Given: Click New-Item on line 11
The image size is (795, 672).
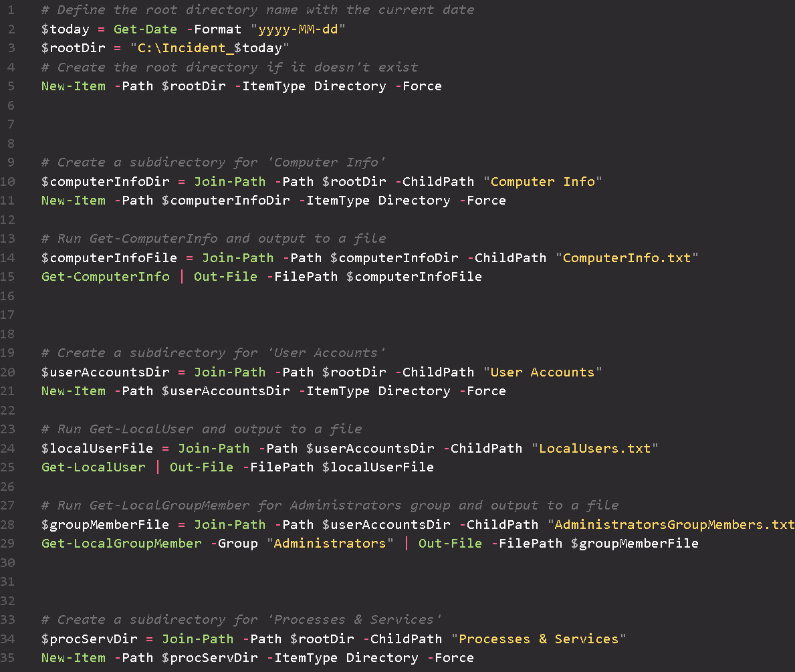Looking at the screenshot, I should click(74, 201).
